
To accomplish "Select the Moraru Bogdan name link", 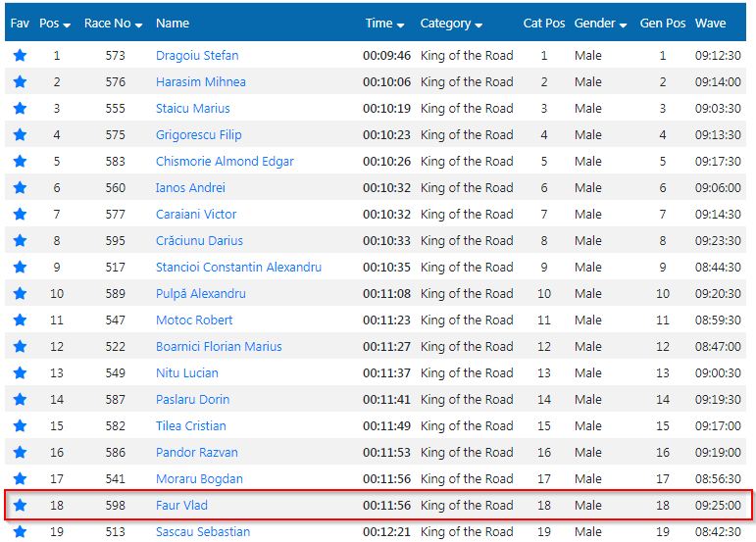I will (199, 479).
